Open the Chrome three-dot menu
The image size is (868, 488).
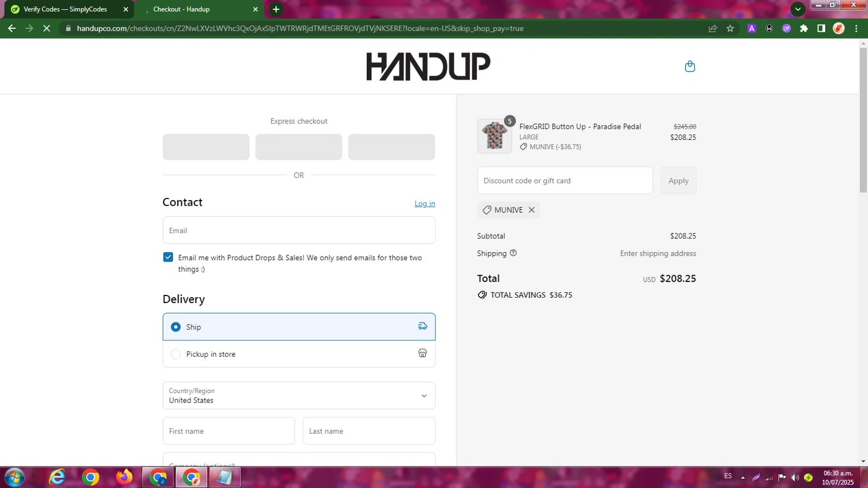tap(856, 28)
